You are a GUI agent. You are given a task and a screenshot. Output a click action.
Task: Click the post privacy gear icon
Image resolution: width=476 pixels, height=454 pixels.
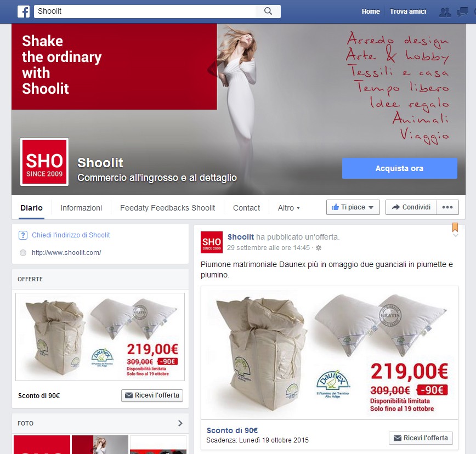click(319, 248)
